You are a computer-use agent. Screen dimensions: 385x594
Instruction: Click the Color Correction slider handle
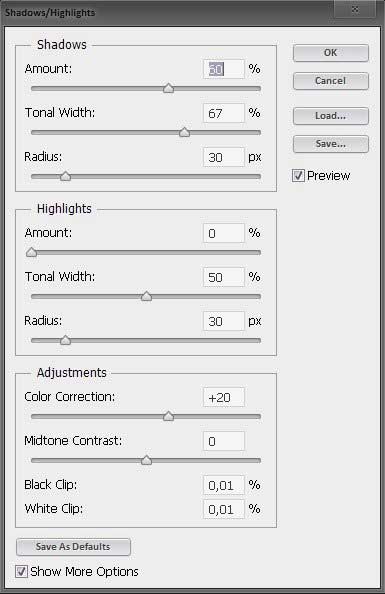[x=169, y=416]
